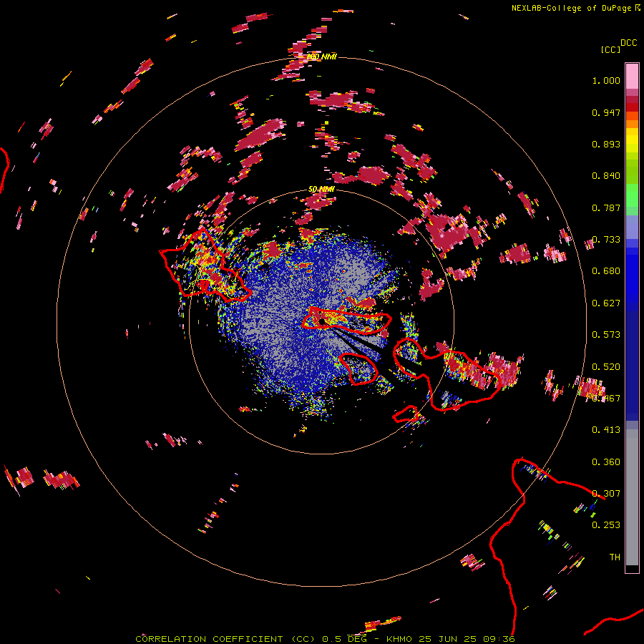Select the 0.360 scale value
The image size is (644, 644).
(x=606, y=462)
